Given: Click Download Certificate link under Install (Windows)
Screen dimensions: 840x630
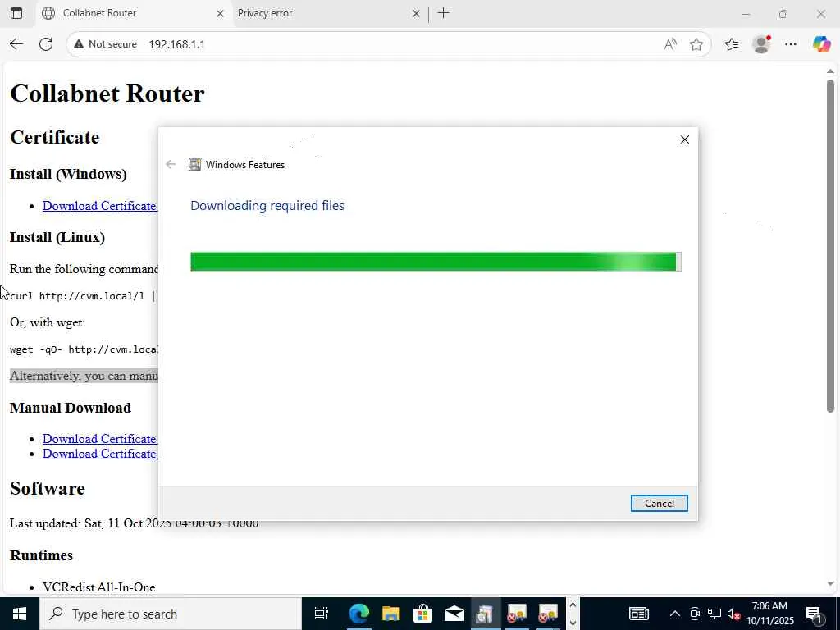Looking at the screenshot, I should point(99,206).
